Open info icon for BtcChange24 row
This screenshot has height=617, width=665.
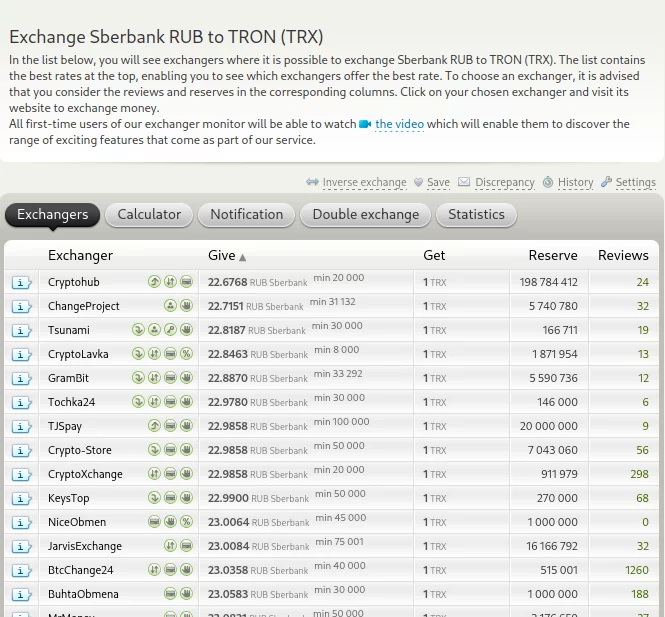click(21, 571)
